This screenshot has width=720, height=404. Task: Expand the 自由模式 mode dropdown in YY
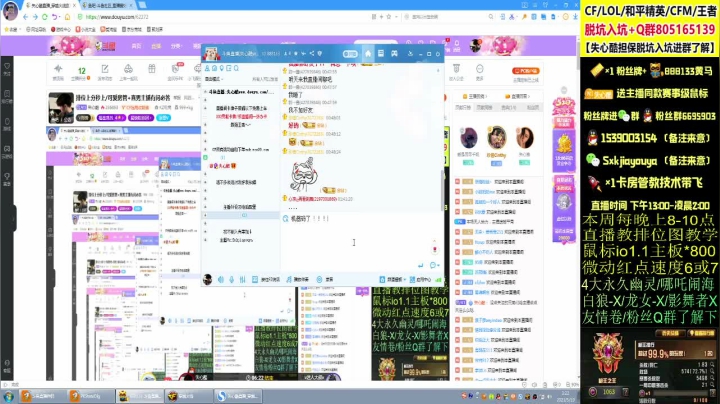pos(214,79)
